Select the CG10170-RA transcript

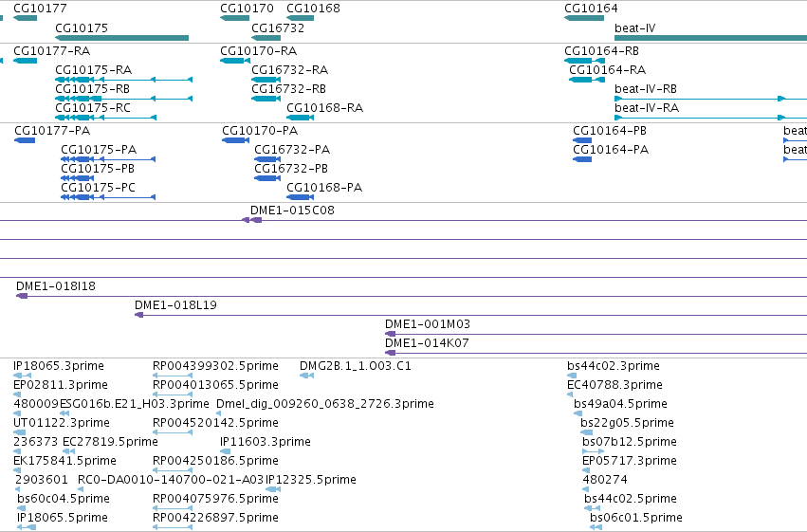click(234, 61)
